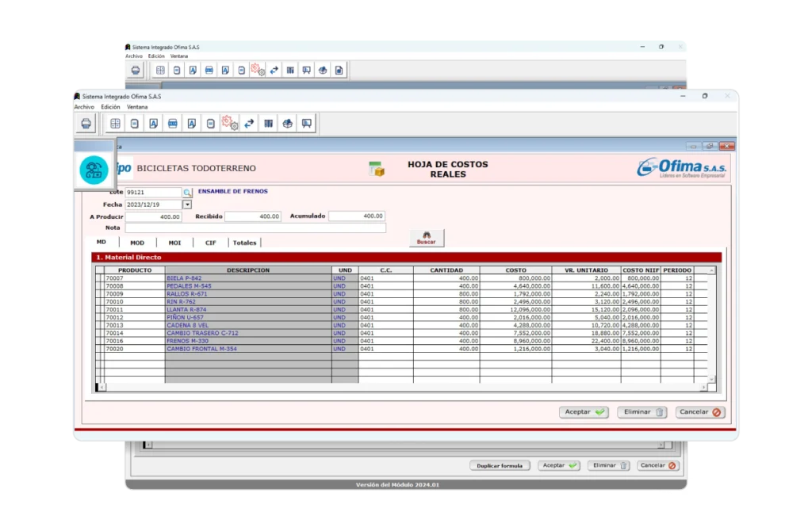Viewport: 812px width, 520px height.
Task: Click Aceptar in the back window
Action: (x=559, y=465)
